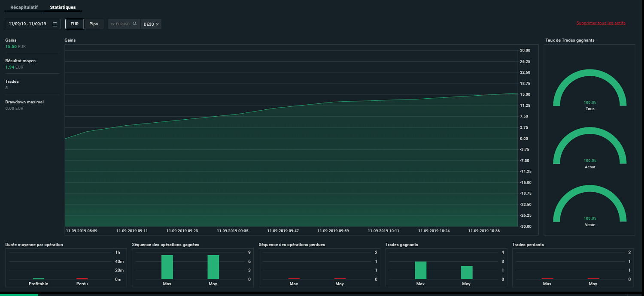Viewport: 644px width, 296px height.
Task: Click the Durée moyenne par opération title
Action: click(x=34, y=245)
